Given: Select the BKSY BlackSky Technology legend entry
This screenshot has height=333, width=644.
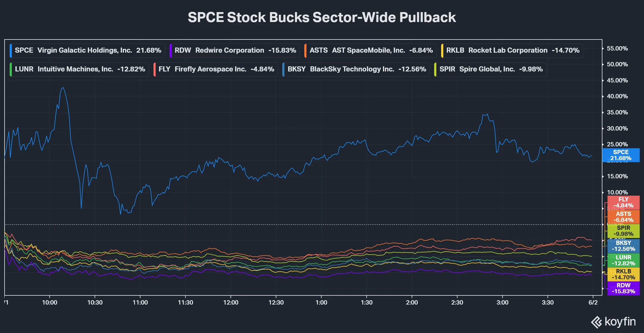Looking at the screenshot, I should (x=356, y=69).
